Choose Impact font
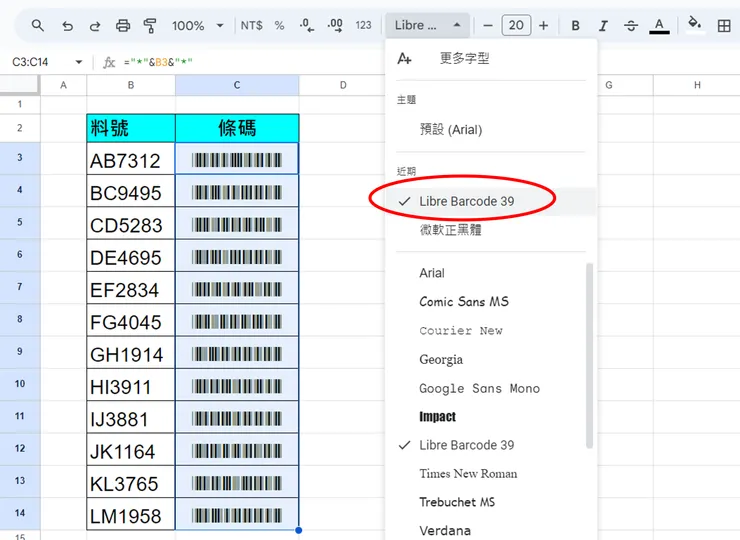 click(486, 416)
